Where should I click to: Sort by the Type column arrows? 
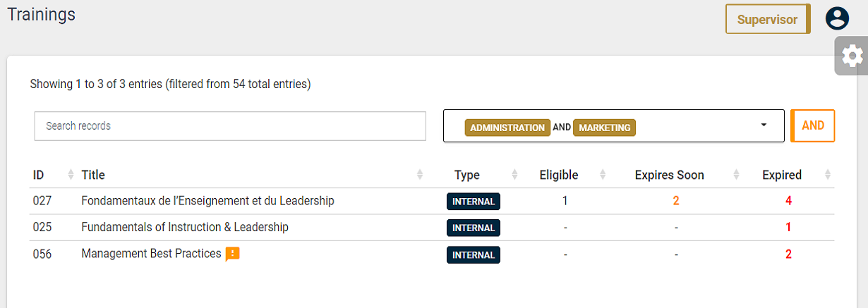coord(514,175)
